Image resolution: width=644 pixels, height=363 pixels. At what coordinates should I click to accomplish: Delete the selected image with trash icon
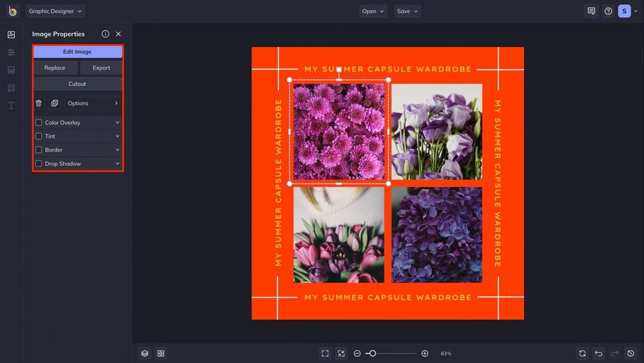pos(39,103)
